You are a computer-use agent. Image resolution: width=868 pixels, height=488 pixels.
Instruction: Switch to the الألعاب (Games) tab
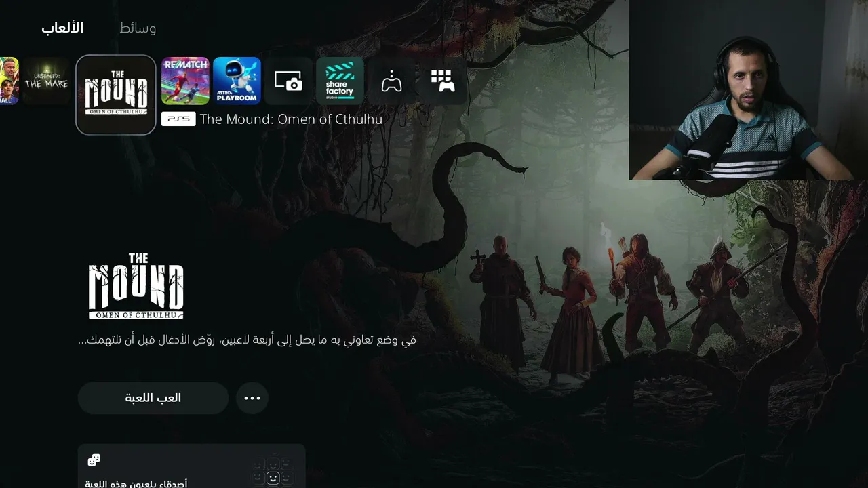click(62, 28)
